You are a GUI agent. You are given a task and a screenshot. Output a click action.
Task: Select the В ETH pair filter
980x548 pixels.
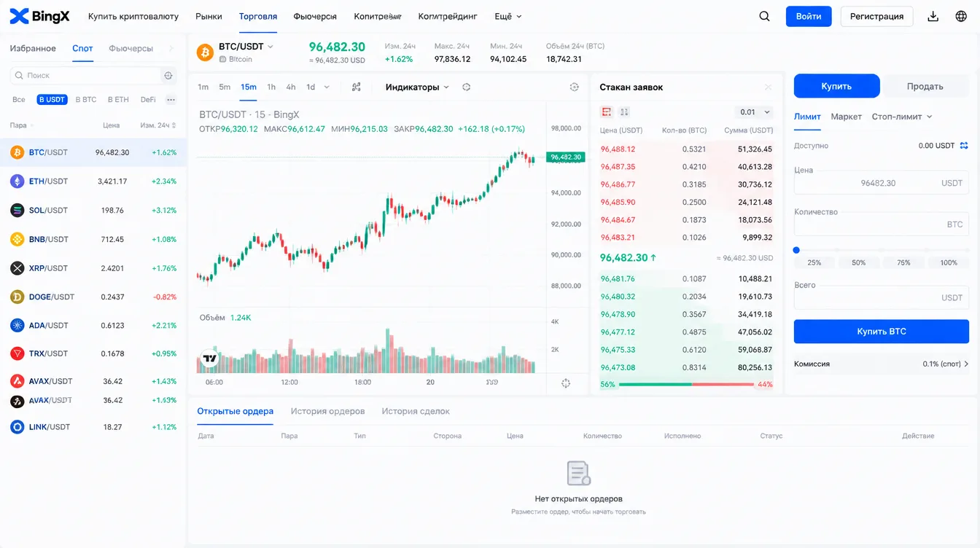point(118,100)
